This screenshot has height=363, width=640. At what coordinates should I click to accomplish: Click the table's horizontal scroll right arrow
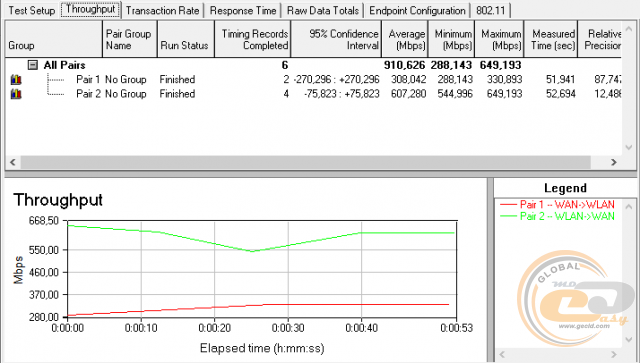point(613,162)
